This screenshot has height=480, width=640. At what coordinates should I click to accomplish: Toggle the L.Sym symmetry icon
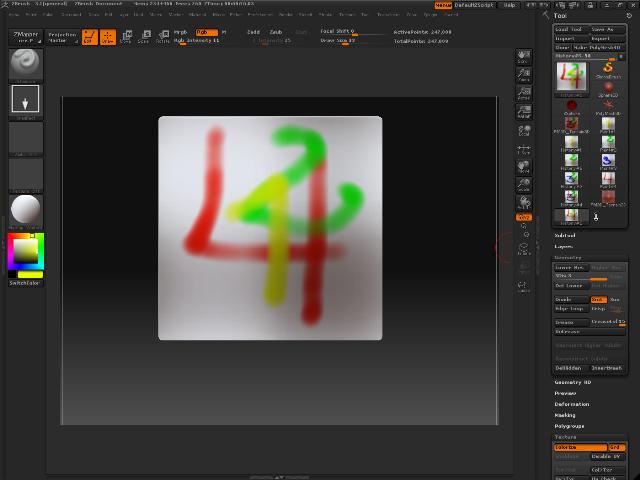pyautogui.click(x=523, y=149)
